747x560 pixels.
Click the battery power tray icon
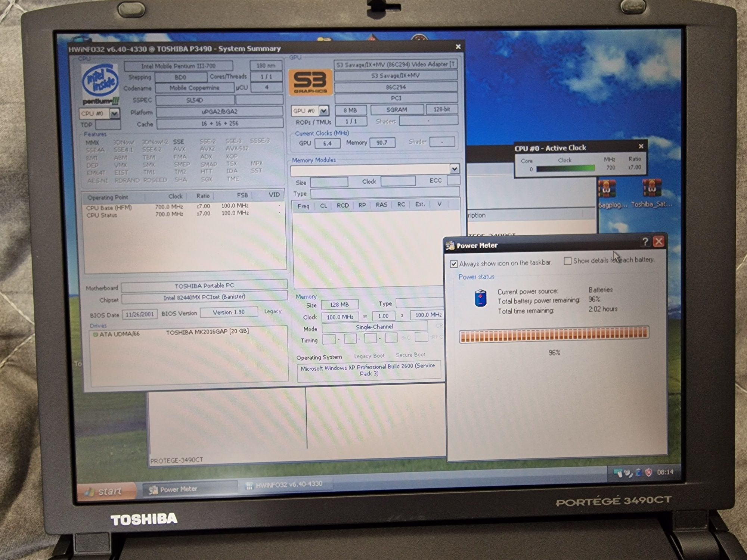pos(639,473)
